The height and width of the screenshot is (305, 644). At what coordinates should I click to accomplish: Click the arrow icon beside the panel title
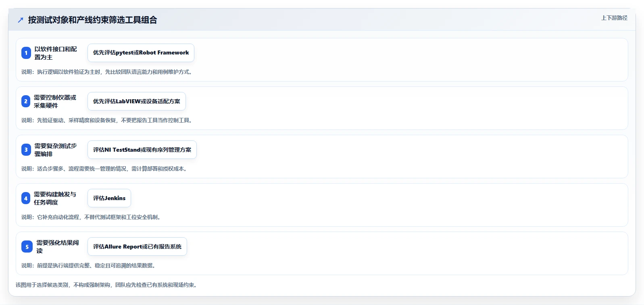pos(21,20)
